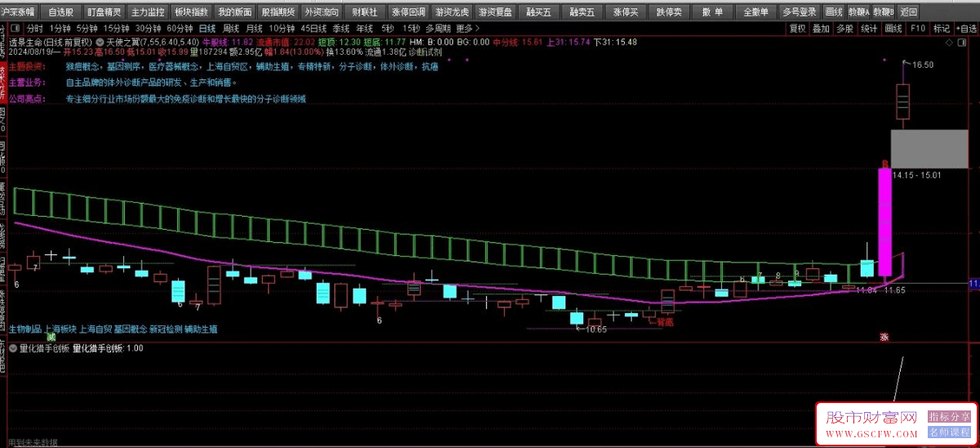980x448 pixels.
Task: Click the 上海板块 sector link
Action: tap(60, 329)
